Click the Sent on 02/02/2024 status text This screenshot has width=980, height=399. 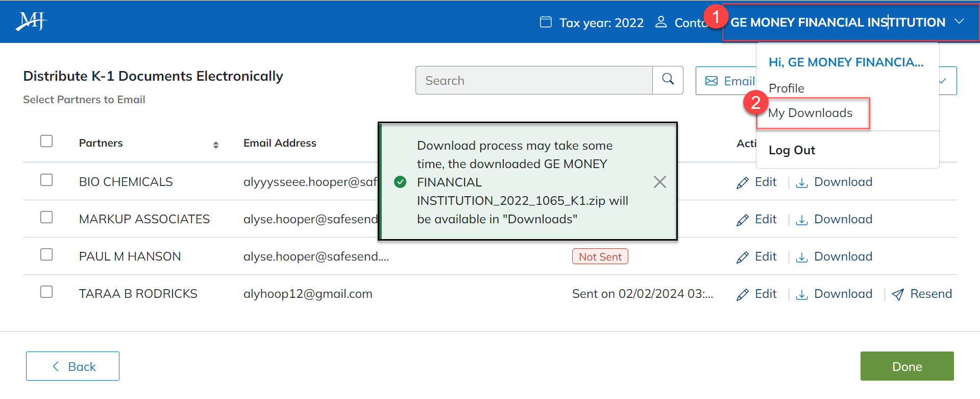pos(643,294)
